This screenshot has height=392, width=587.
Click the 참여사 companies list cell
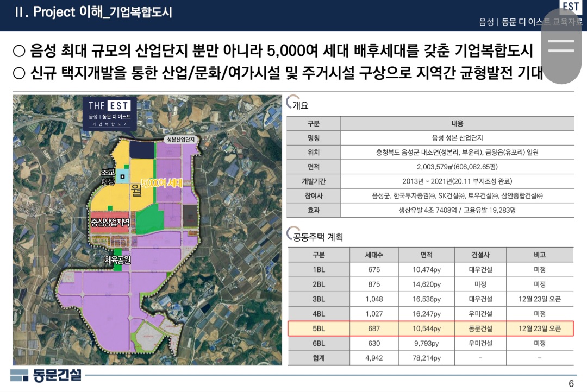point(457,195)
